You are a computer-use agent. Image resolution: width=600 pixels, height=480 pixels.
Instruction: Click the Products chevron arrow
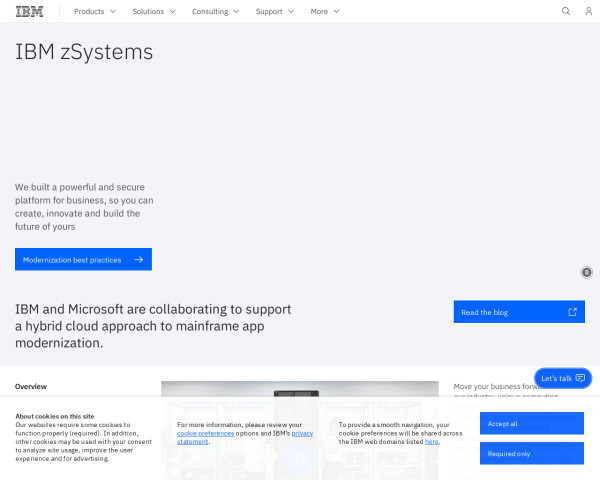click(113, 11)
